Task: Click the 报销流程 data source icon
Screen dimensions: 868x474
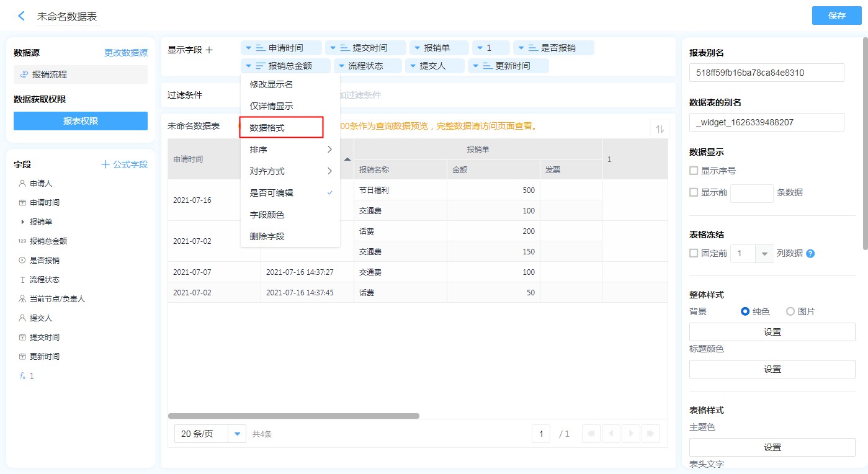Action: (24, 74)
